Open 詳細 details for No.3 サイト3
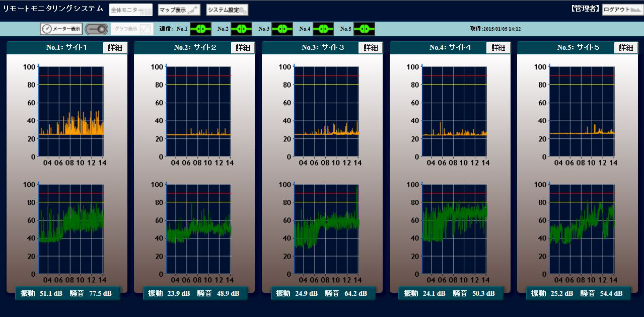644x317 pixels. click(x=371, y=47)
